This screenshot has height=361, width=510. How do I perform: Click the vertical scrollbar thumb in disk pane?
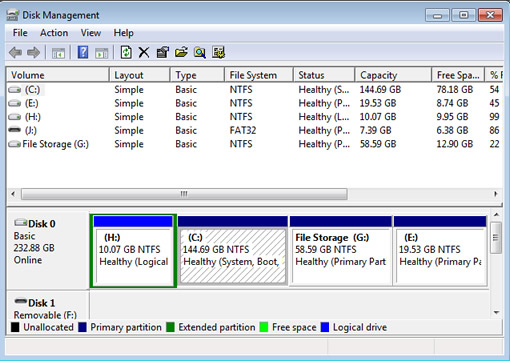[x=496, y=238]
